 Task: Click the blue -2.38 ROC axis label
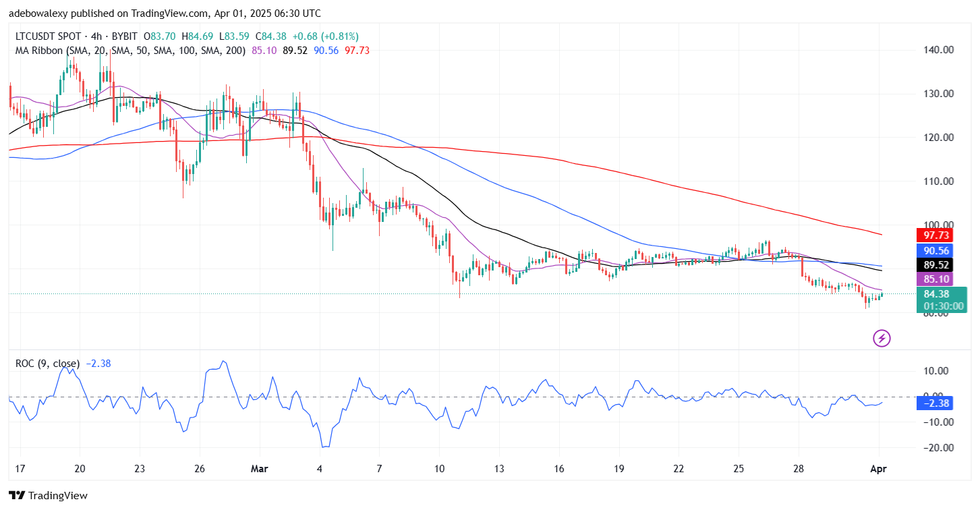point(933,403)
